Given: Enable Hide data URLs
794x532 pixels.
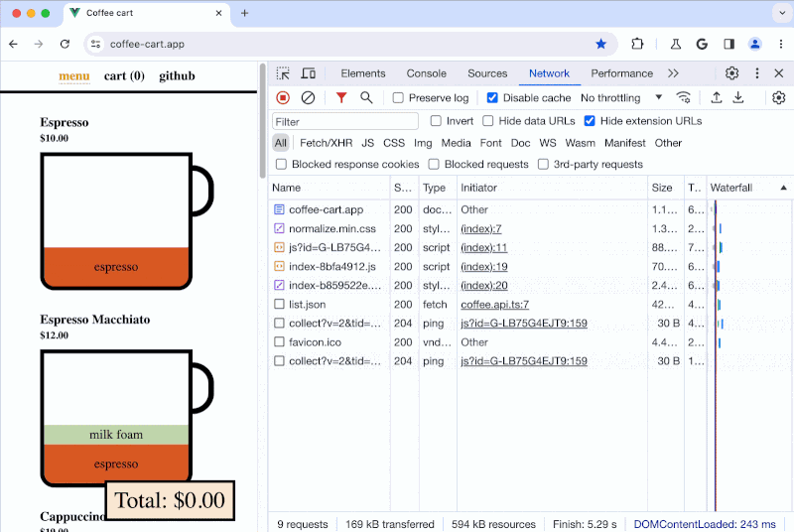Looking at the screenshot, I should 487,121.
